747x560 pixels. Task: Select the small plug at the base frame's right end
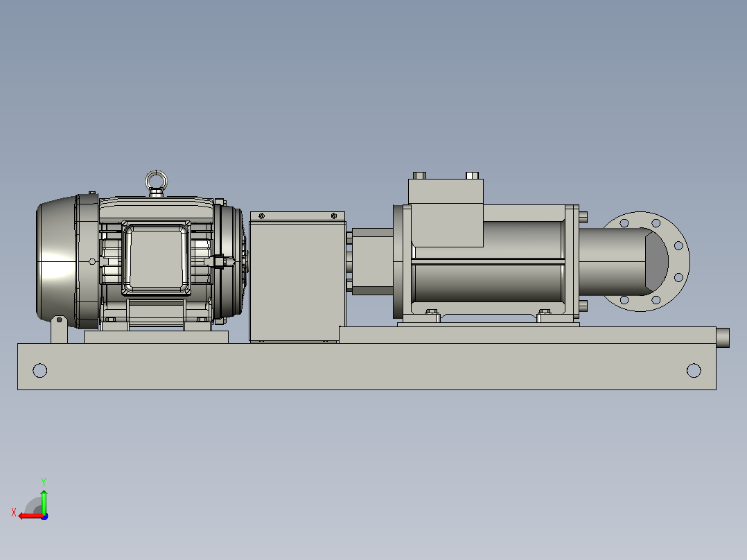point(723,338)
